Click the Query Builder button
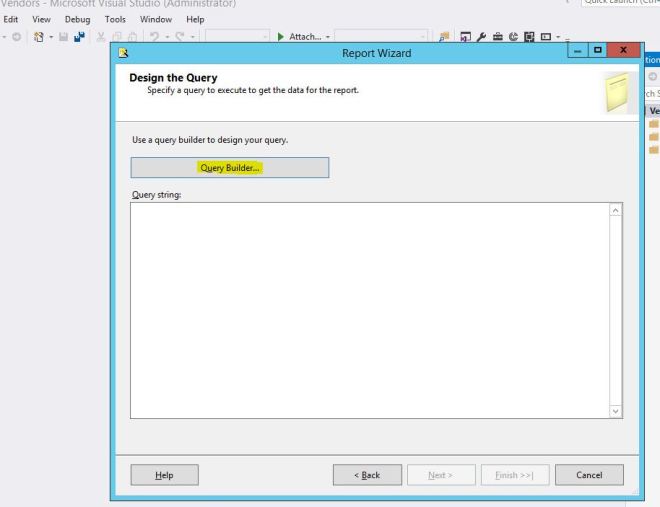Image resolution: width=660 pixels, height=507 pixels. pyautogui.click(x=229, y=168)
